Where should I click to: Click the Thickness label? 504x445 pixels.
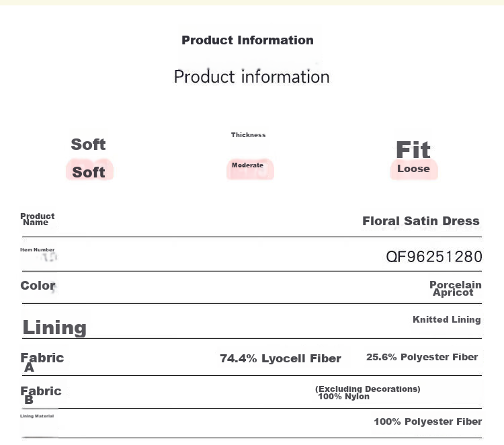[248, 134]
